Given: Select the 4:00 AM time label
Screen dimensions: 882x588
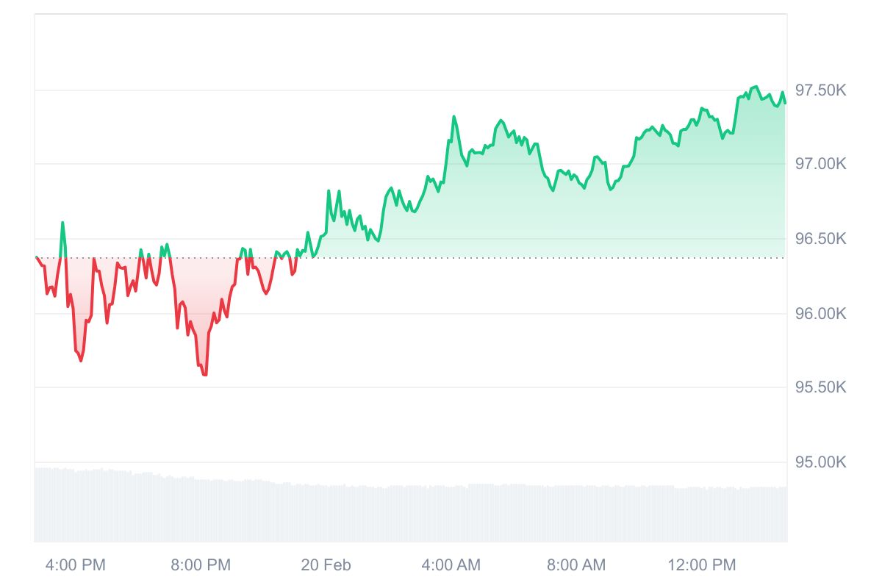Looking at the screenshot, I should [451, 565].
